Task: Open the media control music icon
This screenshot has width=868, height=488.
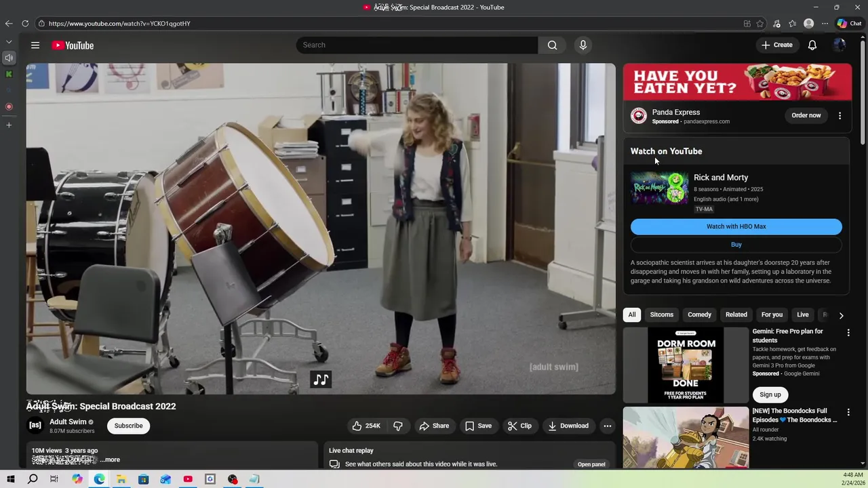Action: 776,23
